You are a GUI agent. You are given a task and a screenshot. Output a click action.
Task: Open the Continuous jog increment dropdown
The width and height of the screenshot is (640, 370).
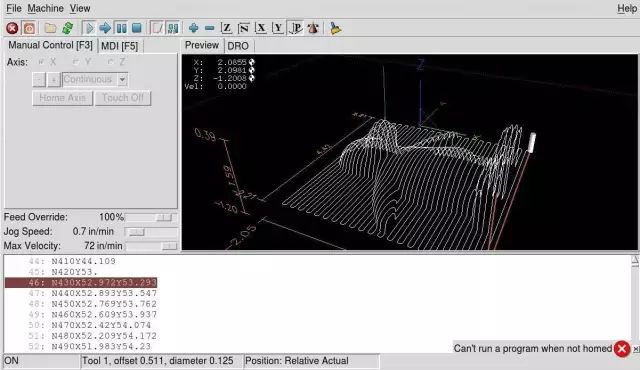click(95, 80)
